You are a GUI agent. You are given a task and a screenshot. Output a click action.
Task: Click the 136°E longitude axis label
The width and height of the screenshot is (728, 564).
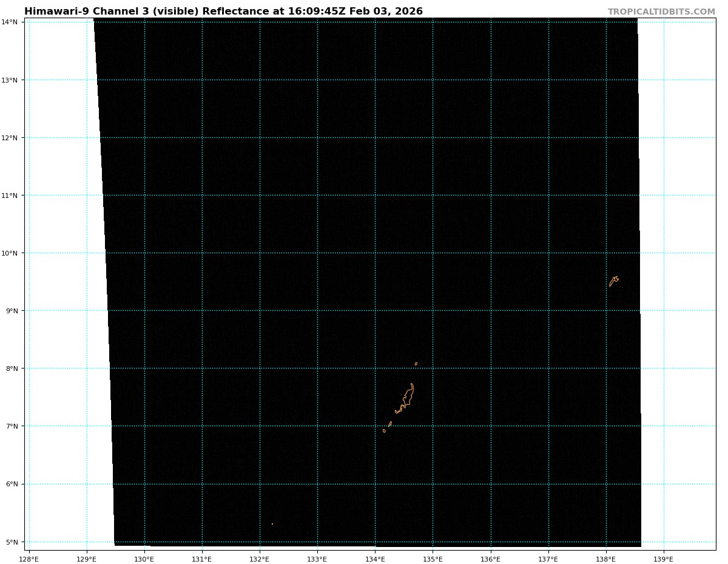pos(490,559)
